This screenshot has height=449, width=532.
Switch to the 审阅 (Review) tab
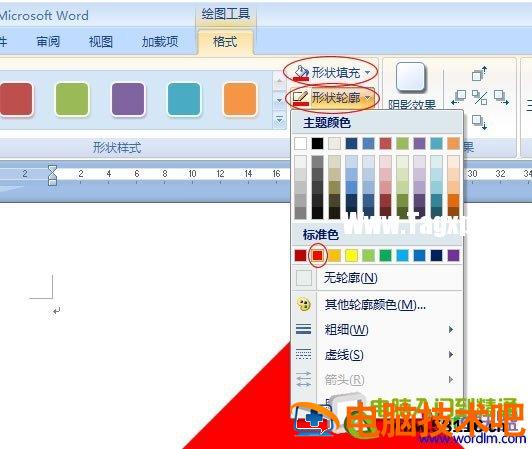coord(48,42)
